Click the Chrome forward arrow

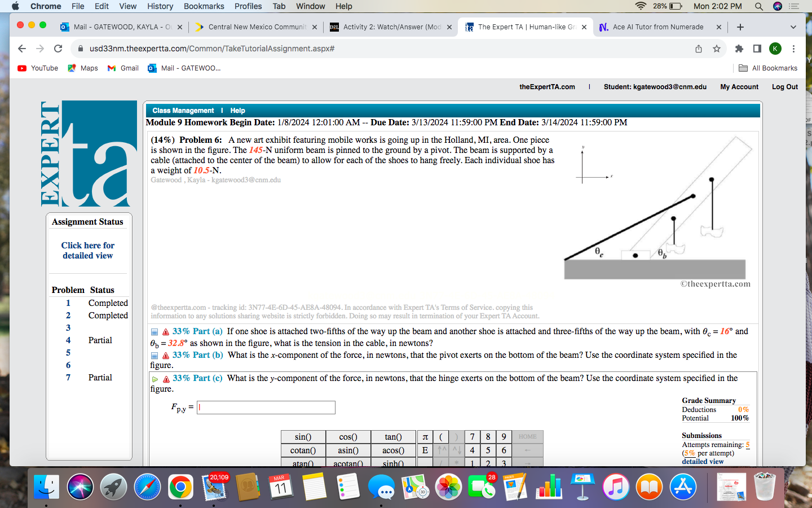tap(40, 49)
